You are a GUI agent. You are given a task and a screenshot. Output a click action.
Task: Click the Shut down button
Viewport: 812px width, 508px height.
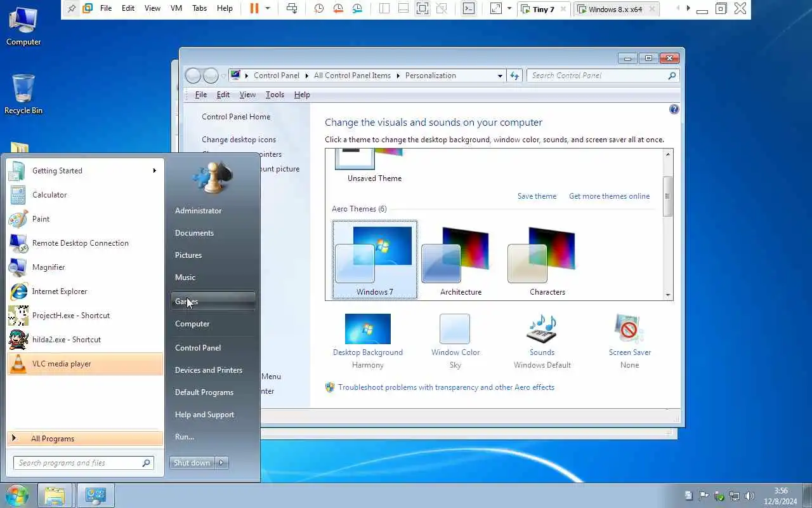tap(192, 463)
